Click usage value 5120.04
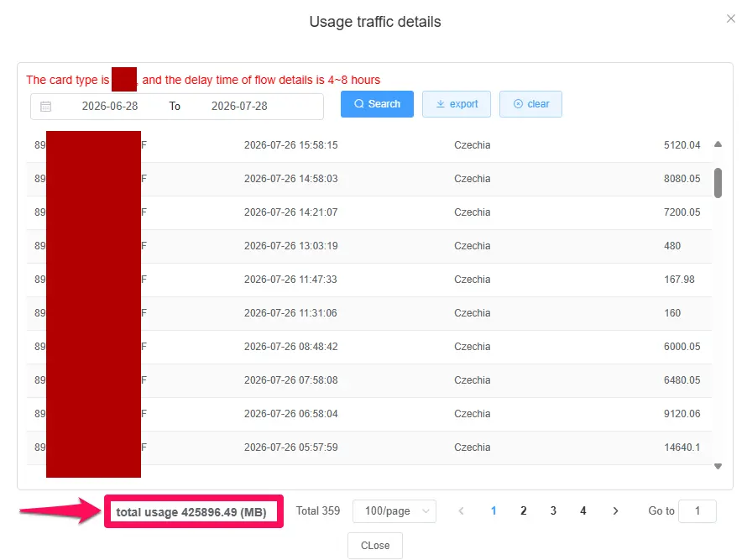The width and height of the screenshot is (747, 560). coord(682,145)
